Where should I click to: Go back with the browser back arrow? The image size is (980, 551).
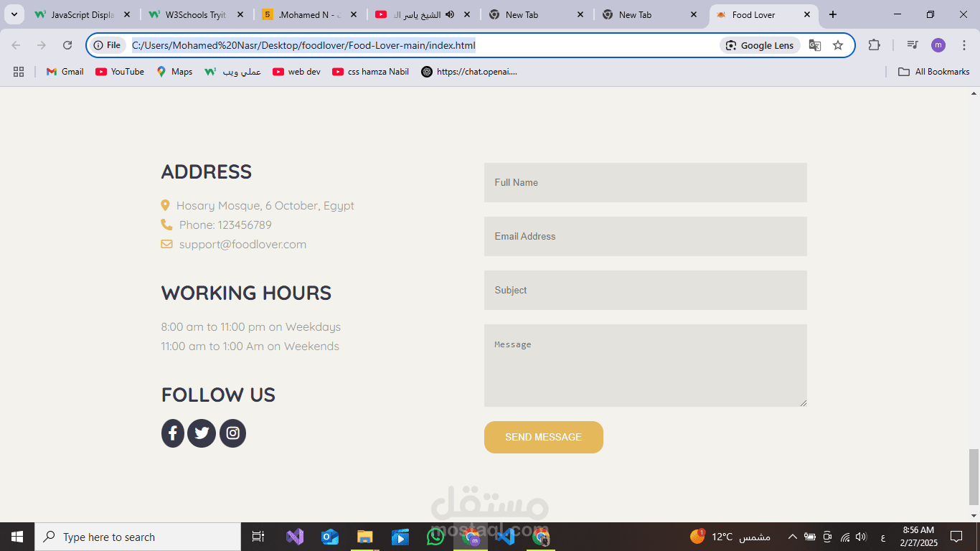pos(16,45)
